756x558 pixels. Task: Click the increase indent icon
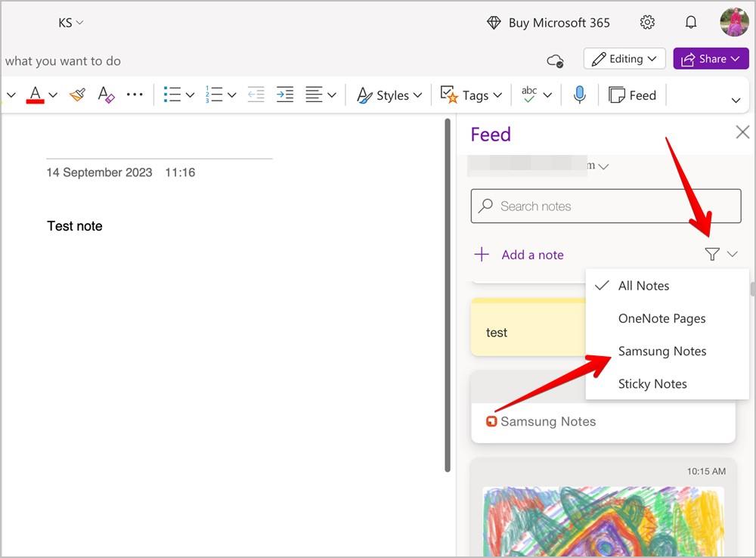pos(285,95)
